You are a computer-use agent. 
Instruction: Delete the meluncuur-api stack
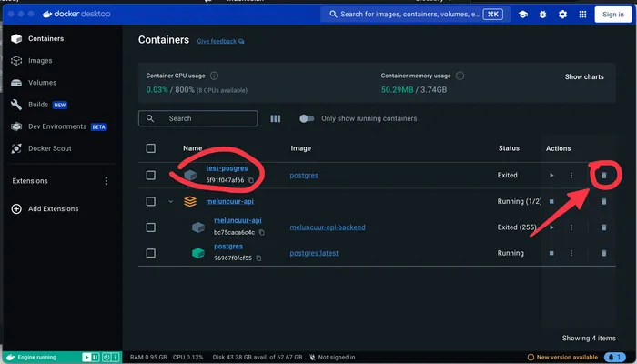[603, 201]
